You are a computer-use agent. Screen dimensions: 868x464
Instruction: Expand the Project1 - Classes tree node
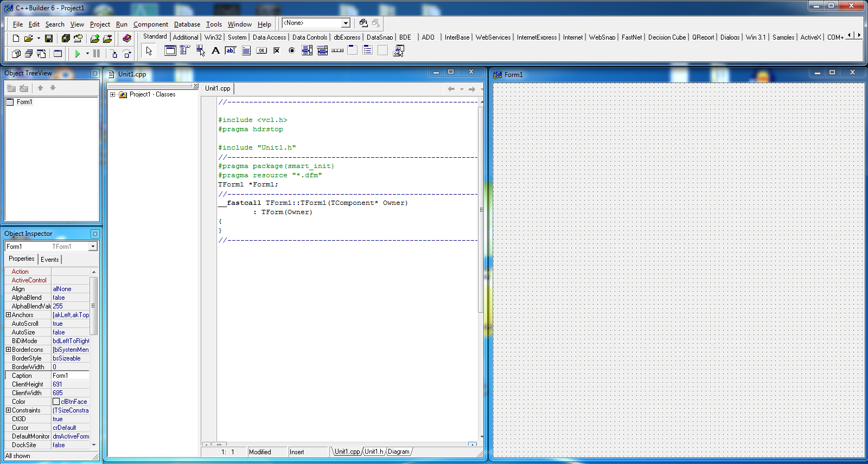[x=113, y=94]
